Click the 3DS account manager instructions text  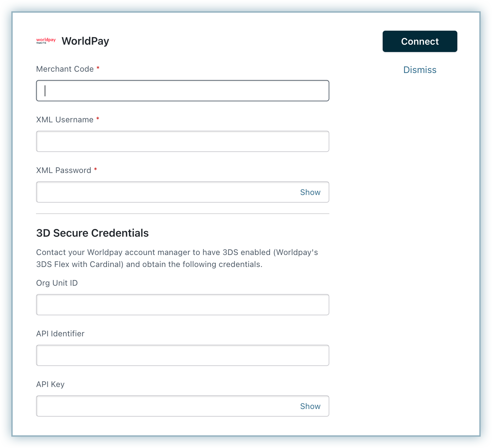pyautogui.click(x=177, y=258)
